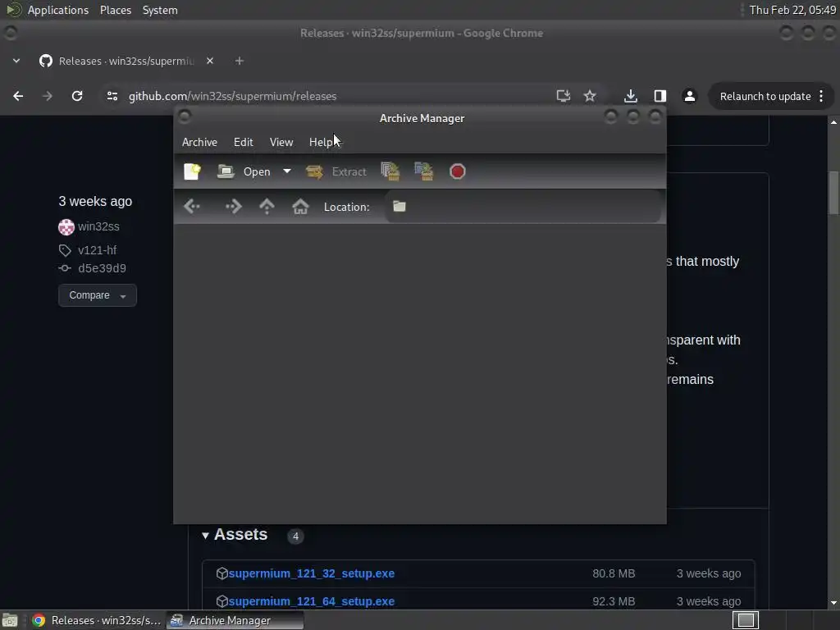This screenshot has width=840, height=630.
Task: Open Chrome three-dot menu
Action: tap(821, 97)
